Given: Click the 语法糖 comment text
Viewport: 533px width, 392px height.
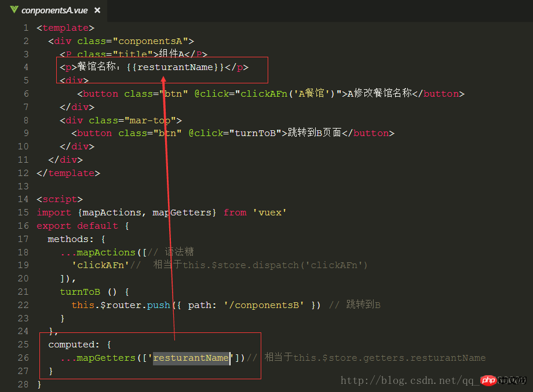Looking at the screenshot, I should 179,252.
